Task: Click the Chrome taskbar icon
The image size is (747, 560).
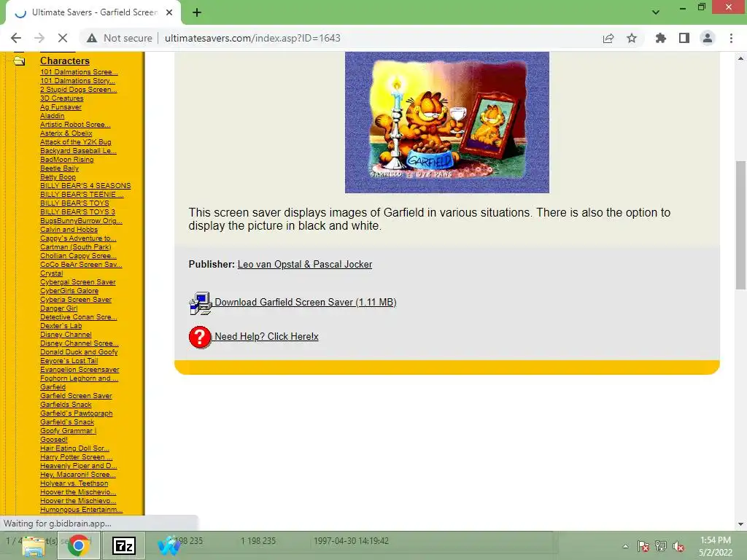Action: (79, 545)
